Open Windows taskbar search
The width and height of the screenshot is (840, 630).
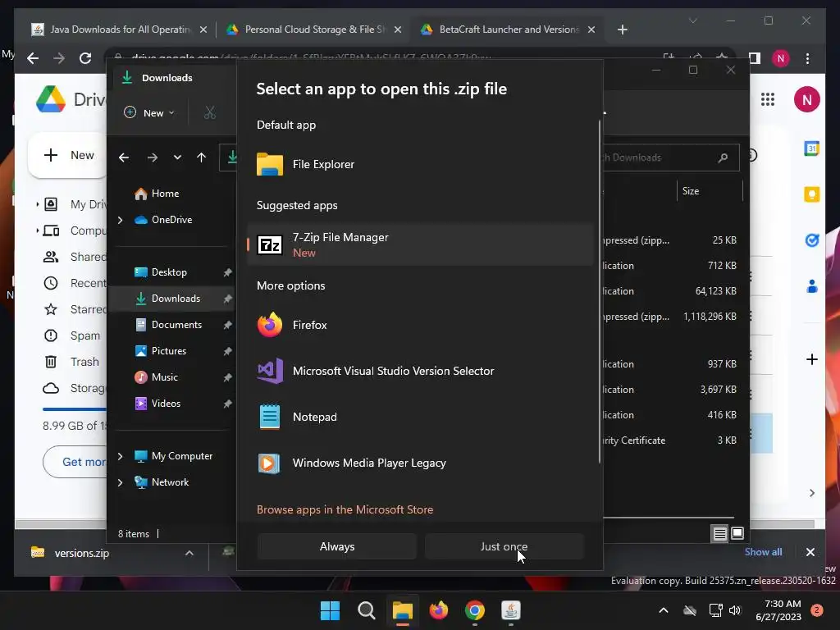(367, 610)
